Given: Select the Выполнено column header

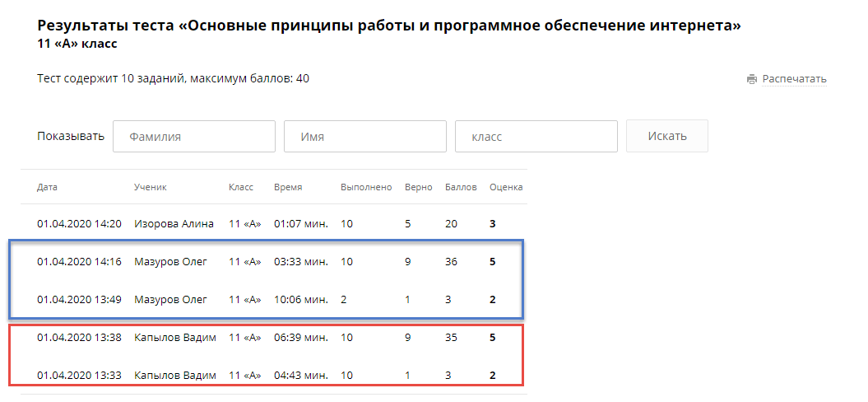Looking at the screenshot, I should [x=366, y=188].
